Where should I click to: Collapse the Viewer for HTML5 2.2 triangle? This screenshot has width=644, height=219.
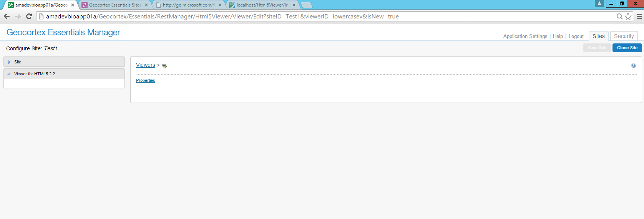coord(9,74)
